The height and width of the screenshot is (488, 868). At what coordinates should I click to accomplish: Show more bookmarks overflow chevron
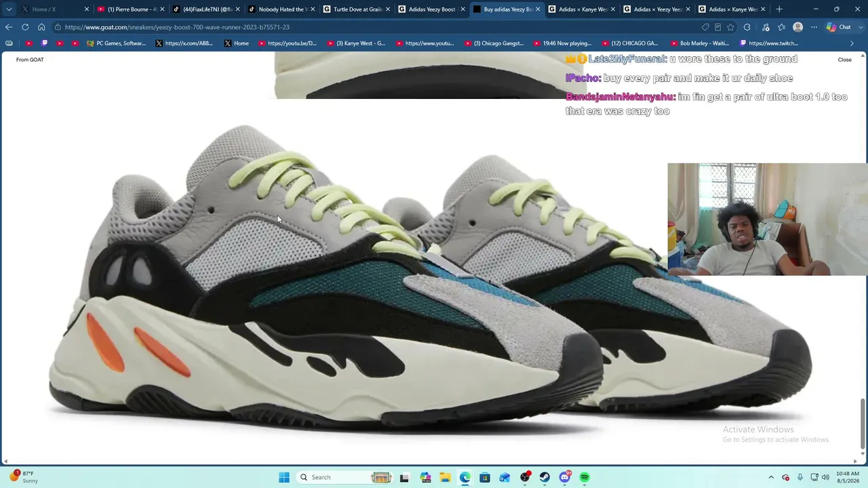852,43
